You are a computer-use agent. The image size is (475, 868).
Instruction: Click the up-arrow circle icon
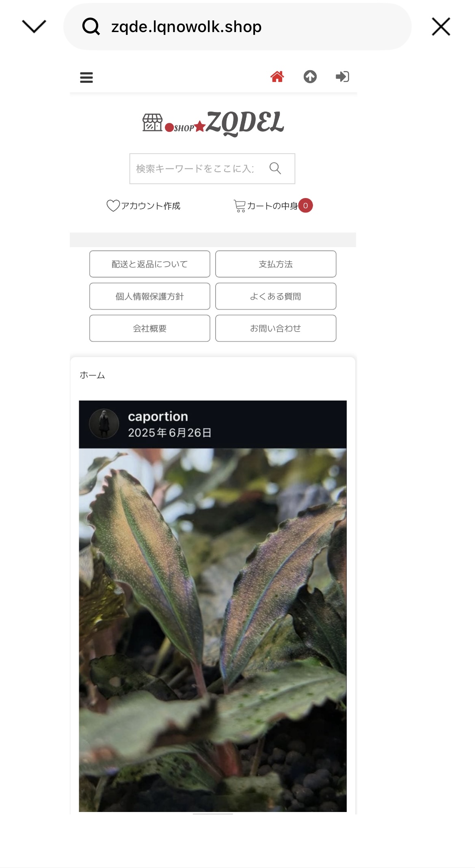point(310,76)
